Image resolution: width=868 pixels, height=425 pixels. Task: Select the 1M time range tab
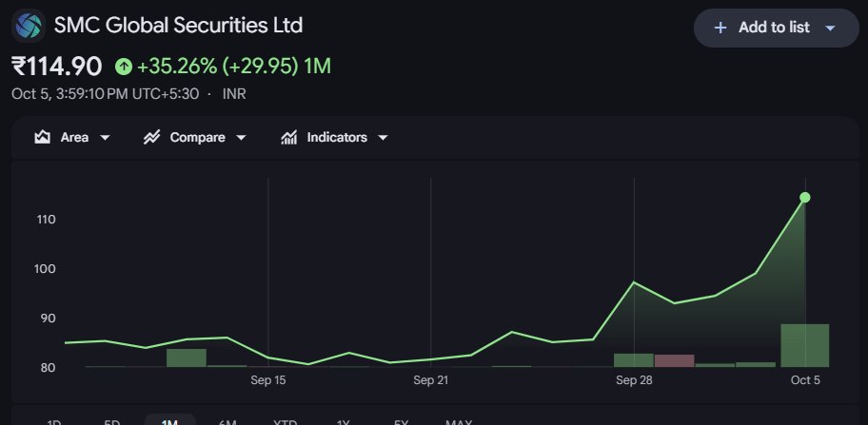pyautogui.click(x=169, y=421)
